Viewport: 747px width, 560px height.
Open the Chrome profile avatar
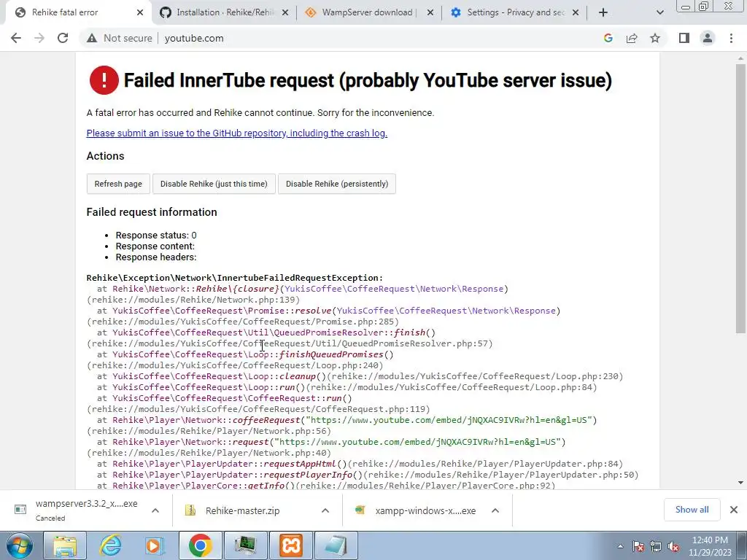pos(708,38)
